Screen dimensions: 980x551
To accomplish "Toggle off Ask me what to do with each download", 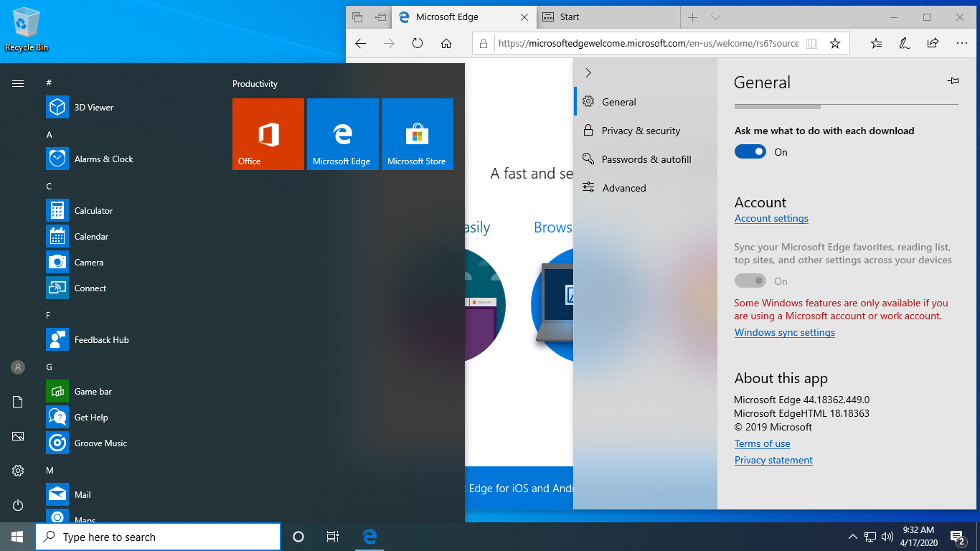I will click(750, 152).
